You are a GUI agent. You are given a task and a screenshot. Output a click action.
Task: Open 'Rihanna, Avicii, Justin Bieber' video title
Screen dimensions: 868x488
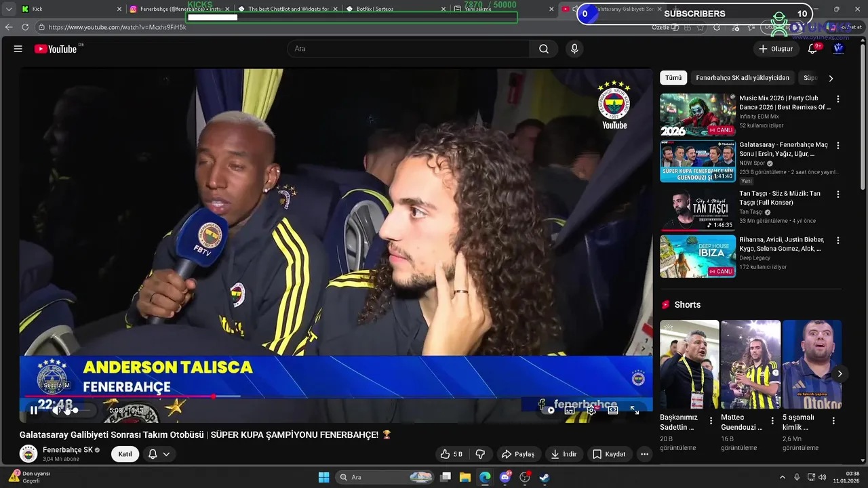click(x=781, y=244)
